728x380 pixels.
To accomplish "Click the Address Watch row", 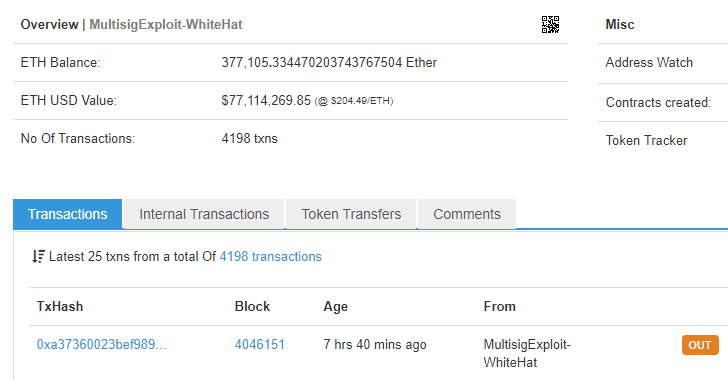I will (x=663, y=63).
